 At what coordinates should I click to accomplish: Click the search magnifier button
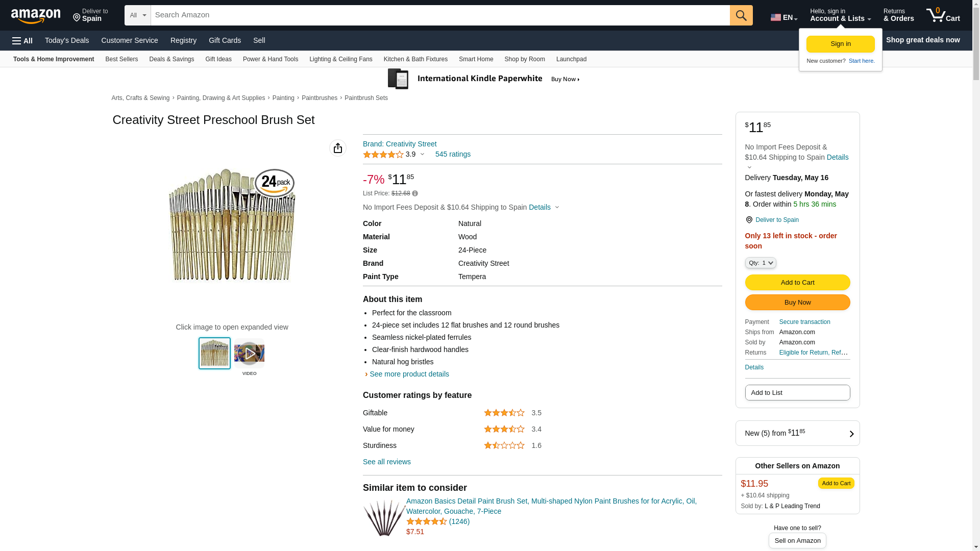[x=741, y=15]
